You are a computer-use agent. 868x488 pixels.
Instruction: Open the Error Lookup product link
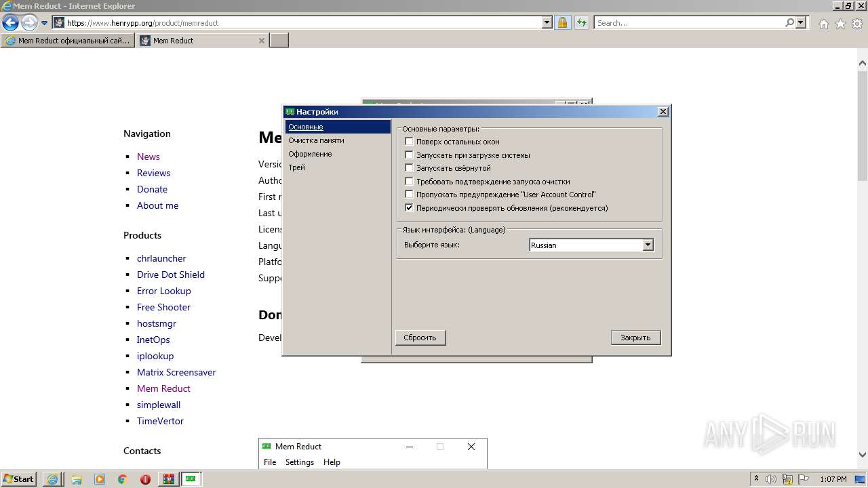coord(164,291)
